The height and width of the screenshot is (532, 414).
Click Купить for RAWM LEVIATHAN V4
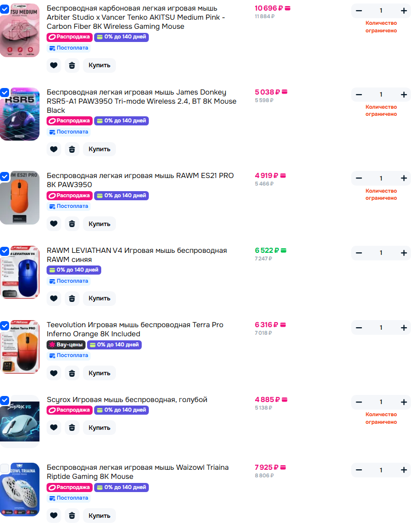pyautogui.click(x=100, y=298)
